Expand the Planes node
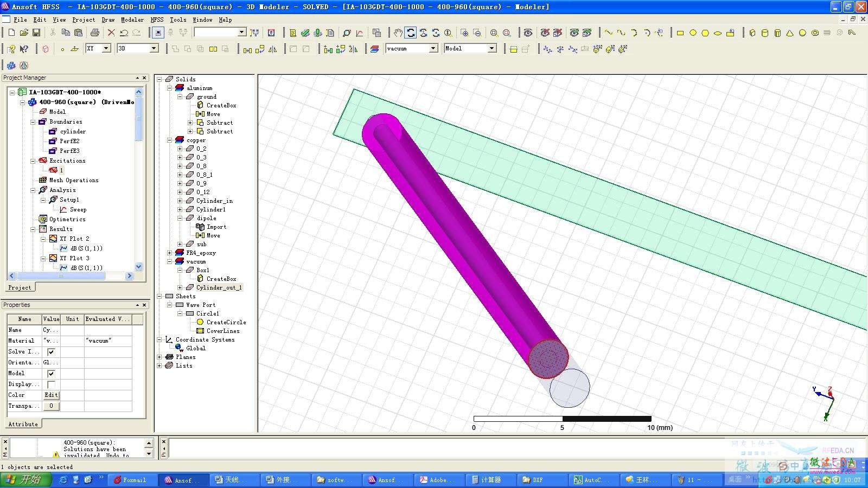Screen dimensions: 868x488 coord(159,357)
